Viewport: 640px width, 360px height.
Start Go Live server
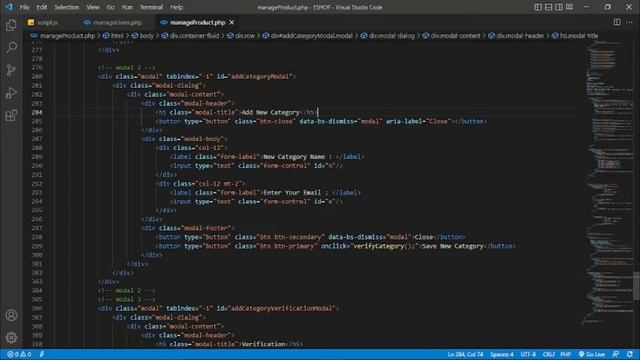(x=591, y=354)
